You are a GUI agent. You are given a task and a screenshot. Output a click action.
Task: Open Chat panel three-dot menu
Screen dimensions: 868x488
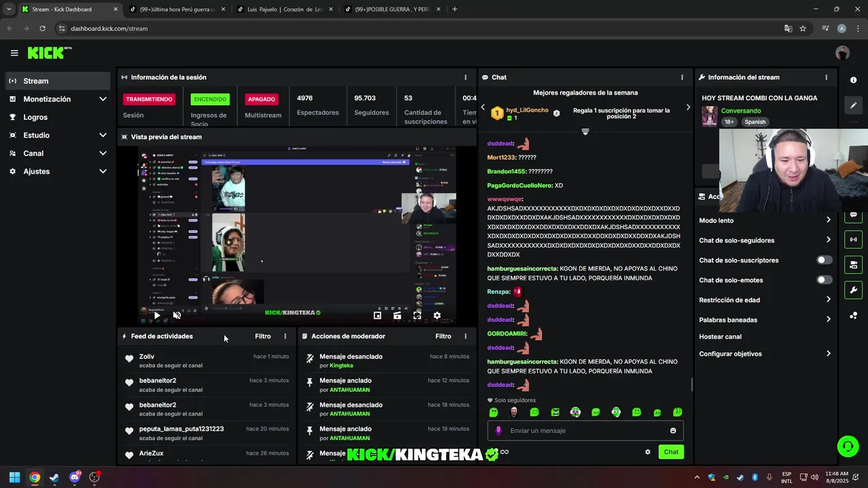[x=682, y=77]
